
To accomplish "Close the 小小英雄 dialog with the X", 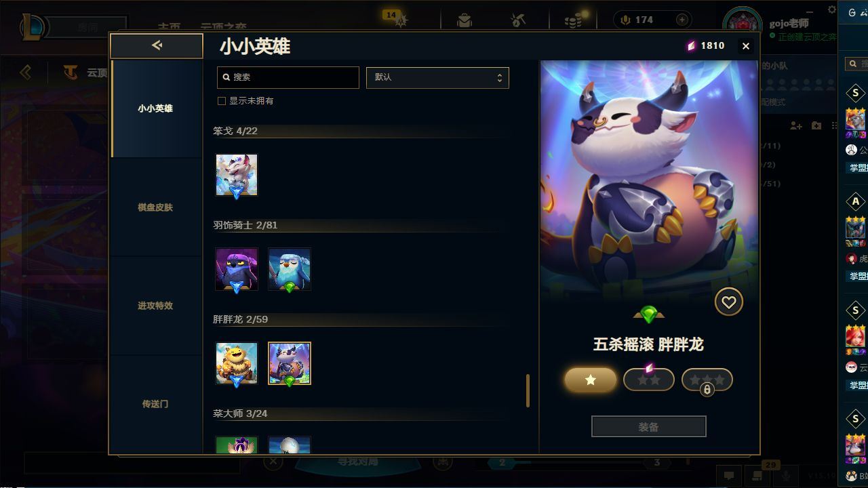I will click(746, 46).
